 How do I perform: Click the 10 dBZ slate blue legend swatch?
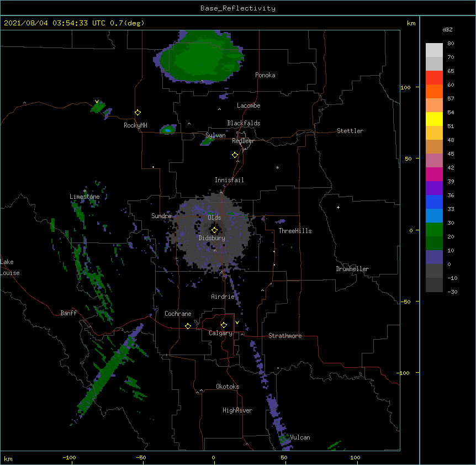[434, 257]
